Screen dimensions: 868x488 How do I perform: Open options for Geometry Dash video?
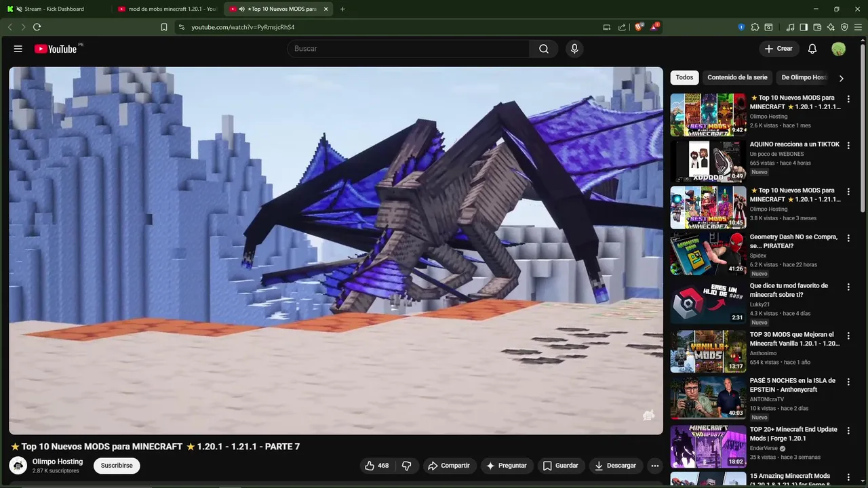pyautogui.click(x=848, y=239)
